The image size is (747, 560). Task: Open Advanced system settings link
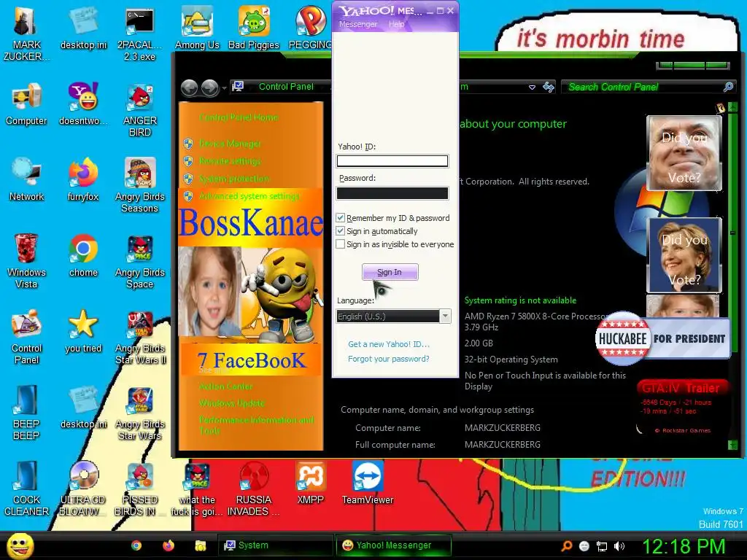(249, 195)
